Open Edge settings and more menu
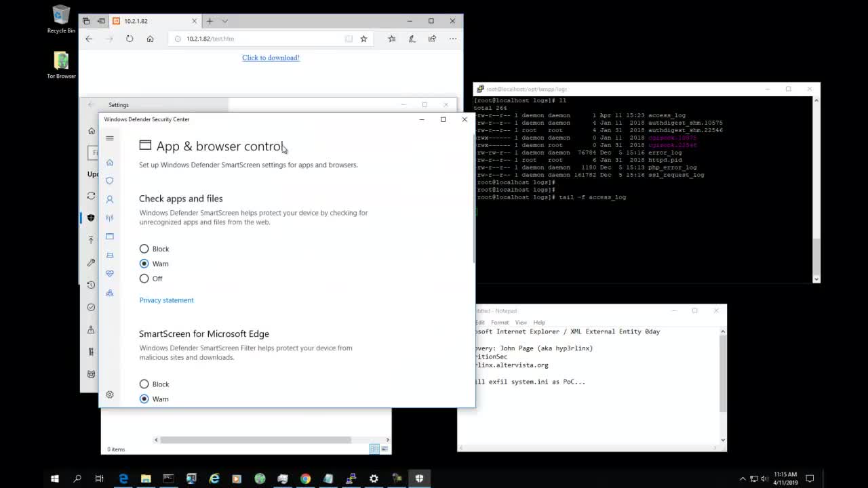 452,39
